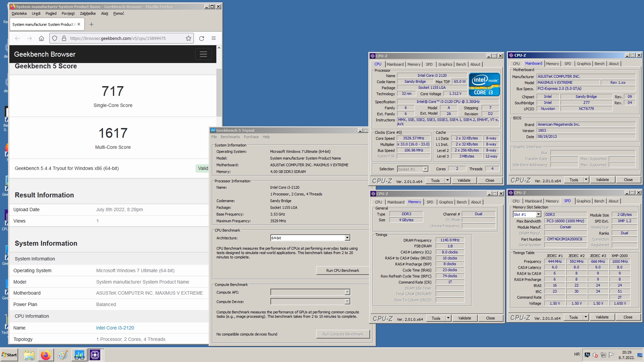Open the Paint taskbar icon
644x362 pixels.
tap(62, 355)
